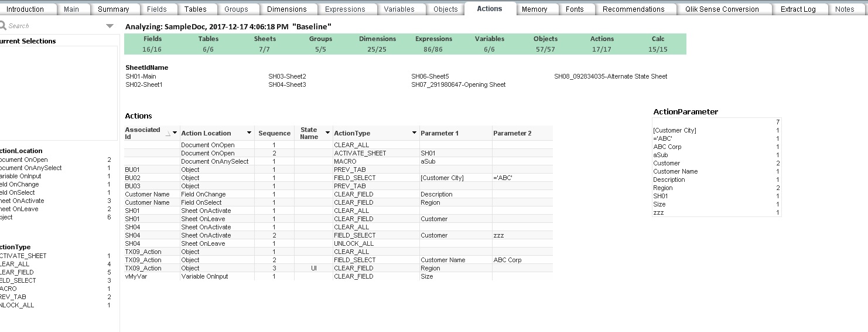Open the ActionType column dropdown
Viewport: 868px width, 332px height.
point(414,133)
